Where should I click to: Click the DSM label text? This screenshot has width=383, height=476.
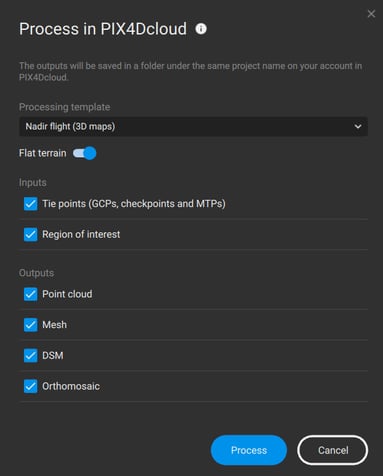[53, 355]
